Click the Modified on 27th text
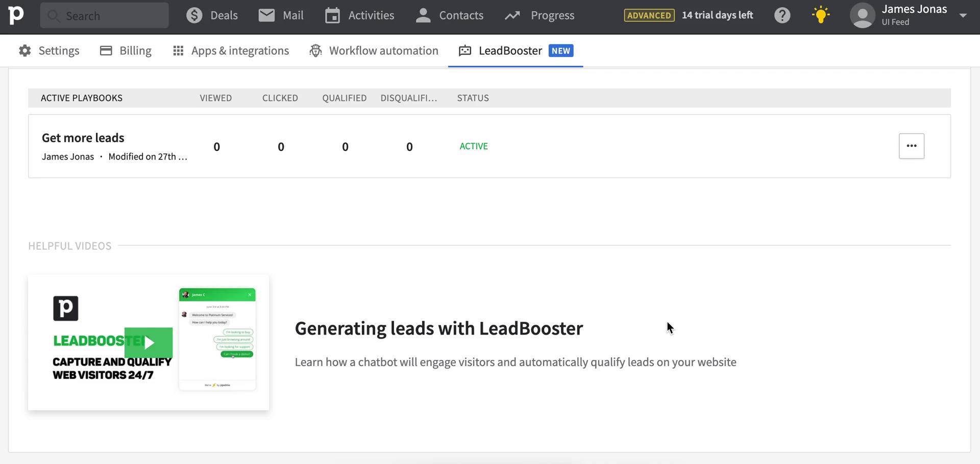Viewport: 980px width, 464px height. tap(148, 157)
